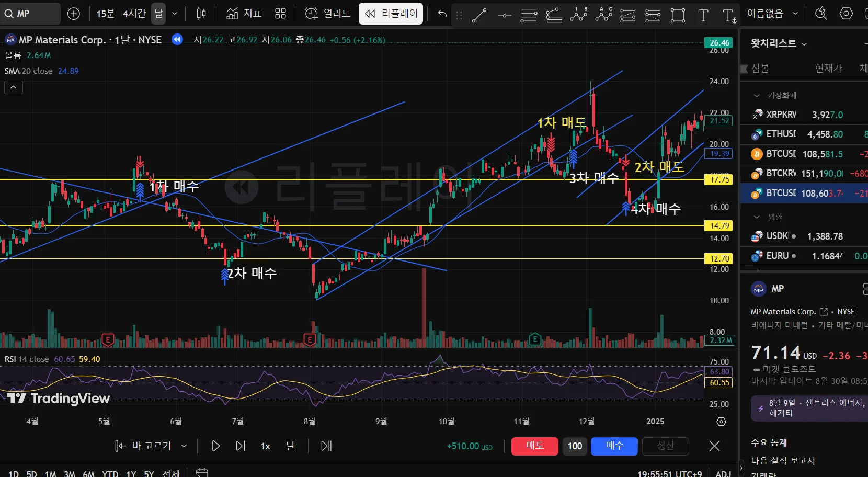Screen dimensions: 868x477
Task: Sort the watchlist by 현재가 column
Action: tap(828, 69)
